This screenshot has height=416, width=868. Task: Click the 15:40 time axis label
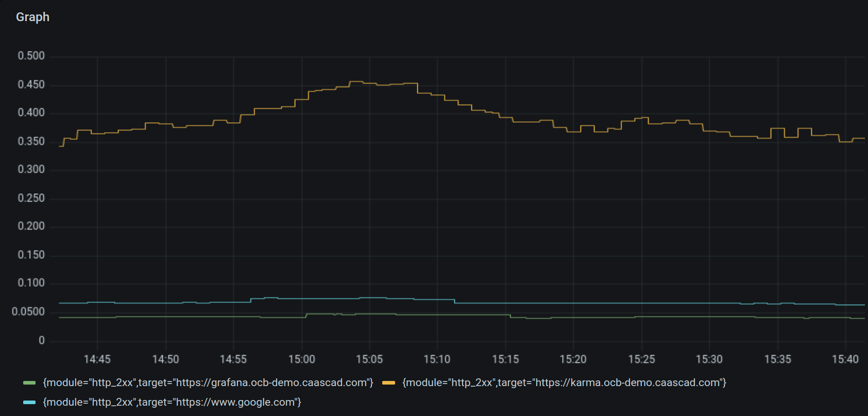pyautogui.click(x=845, y=359)
